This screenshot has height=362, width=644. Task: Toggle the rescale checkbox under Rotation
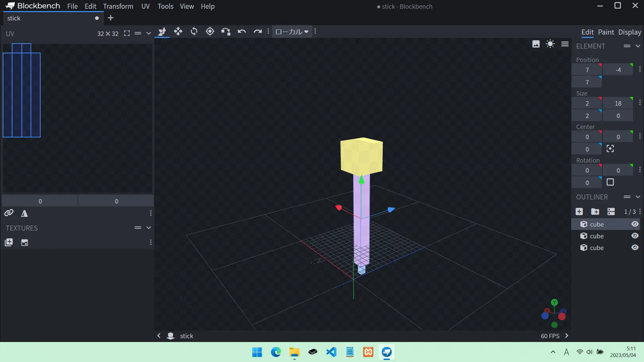click(610, 182)
